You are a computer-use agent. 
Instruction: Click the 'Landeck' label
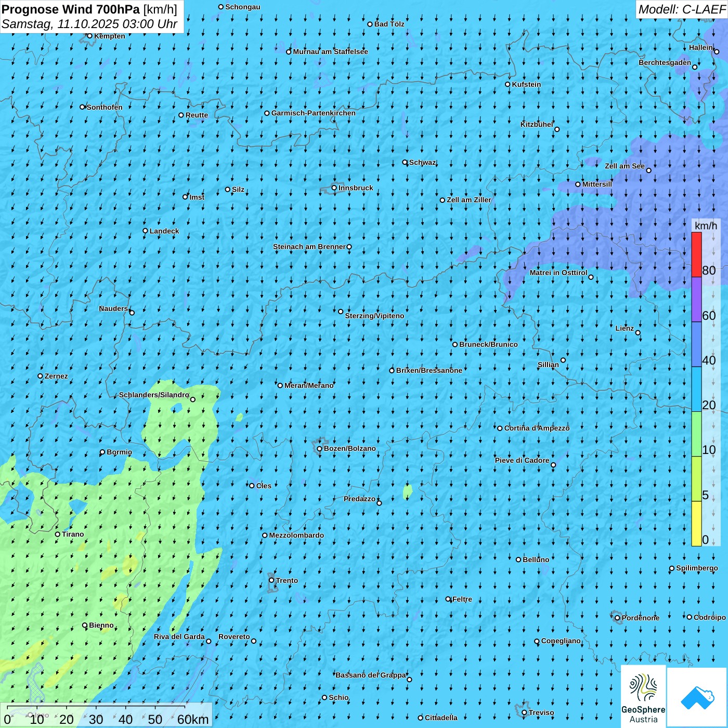[164, 231]
